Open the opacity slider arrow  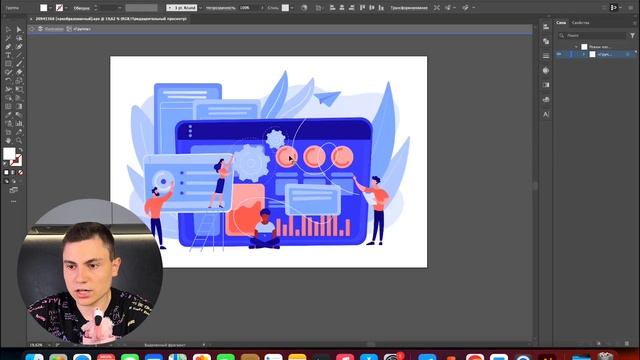tap(262, 8)
